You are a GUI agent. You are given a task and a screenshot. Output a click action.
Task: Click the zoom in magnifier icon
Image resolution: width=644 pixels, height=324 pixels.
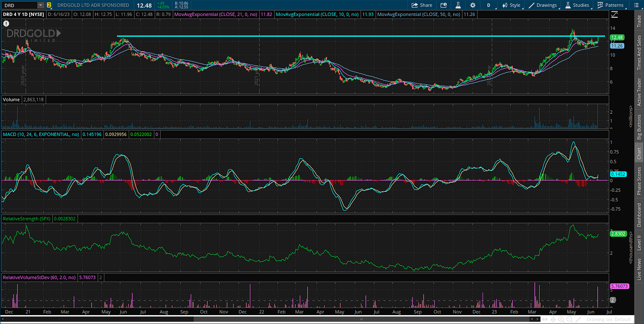[561, 319]
